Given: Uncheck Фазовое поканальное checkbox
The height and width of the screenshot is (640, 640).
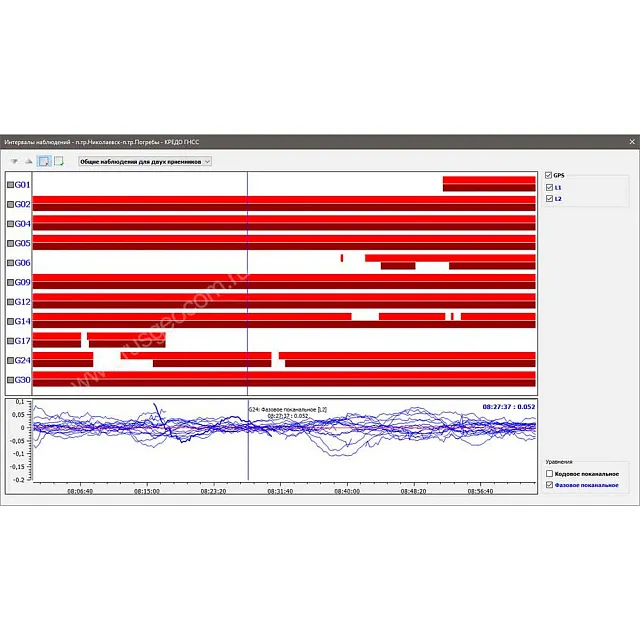Looking at the screenshot, I should [x=549, y=485].
